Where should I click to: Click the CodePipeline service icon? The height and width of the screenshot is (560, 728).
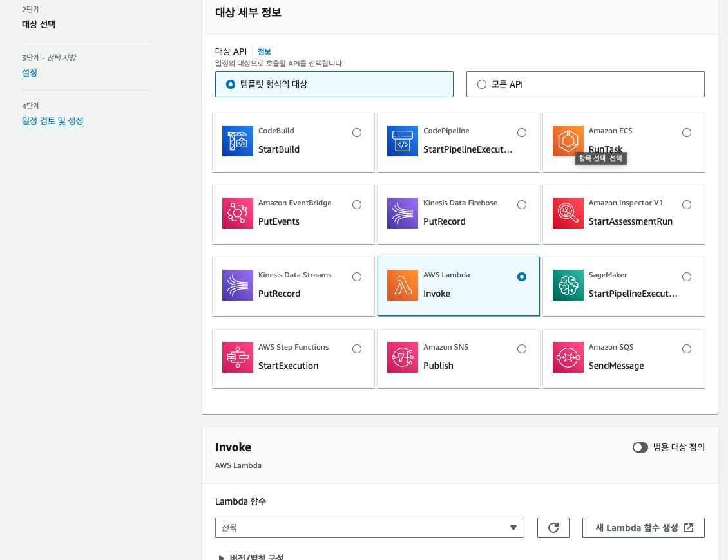coord(403,141)
